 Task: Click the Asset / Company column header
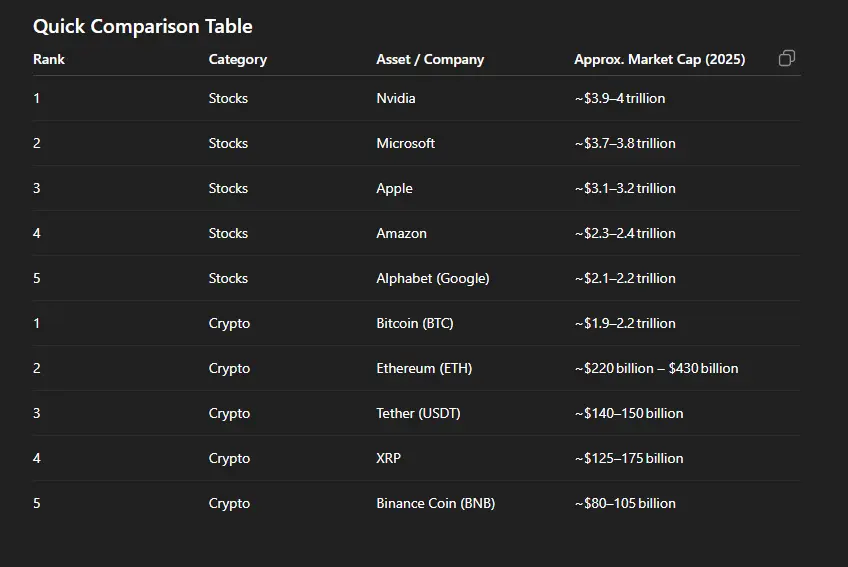(x=430, y=60)
